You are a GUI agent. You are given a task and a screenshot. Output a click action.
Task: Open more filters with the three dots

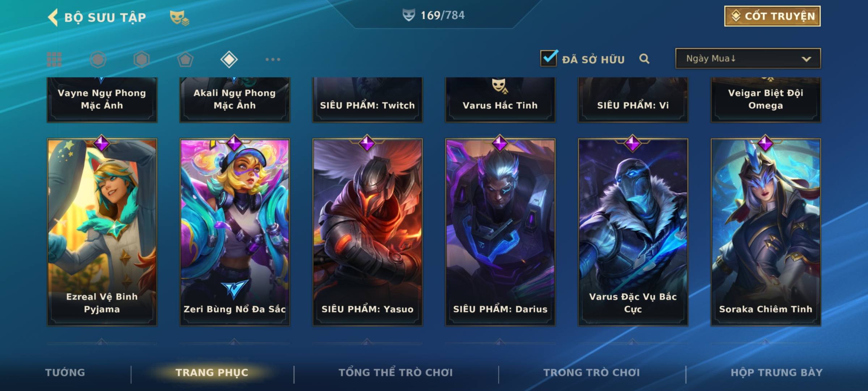point(273,59)
